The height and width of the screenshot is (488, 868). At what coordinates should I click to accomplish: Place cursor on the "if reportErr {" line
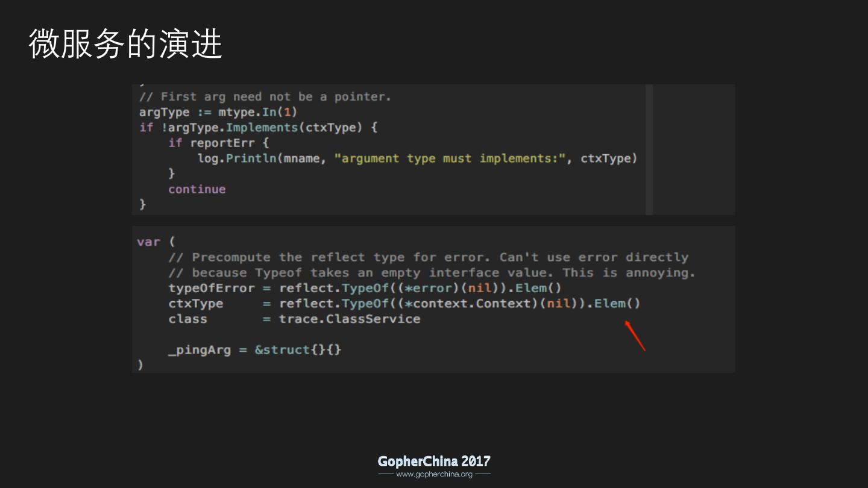pos(218,143)
